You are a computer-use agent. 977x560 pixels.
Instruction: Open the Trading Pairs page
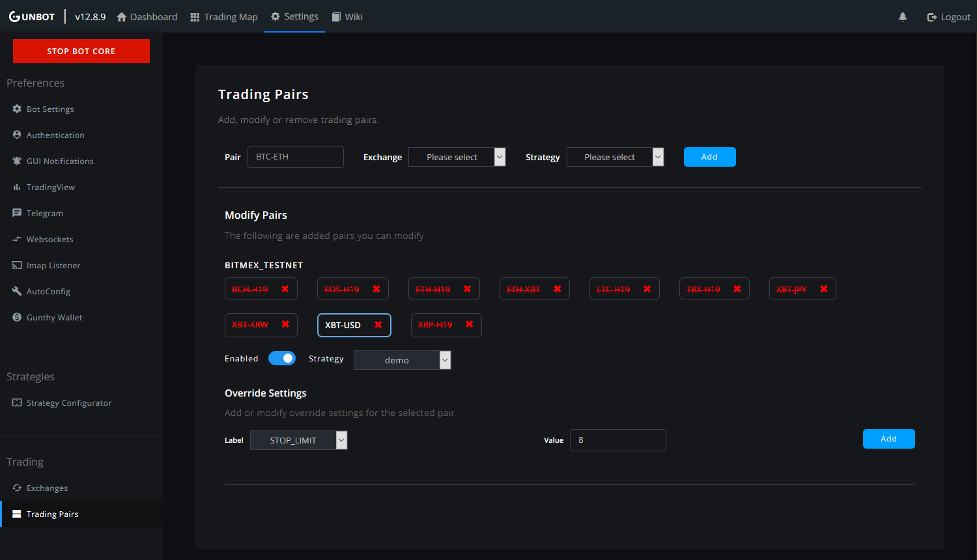(81, 514)
